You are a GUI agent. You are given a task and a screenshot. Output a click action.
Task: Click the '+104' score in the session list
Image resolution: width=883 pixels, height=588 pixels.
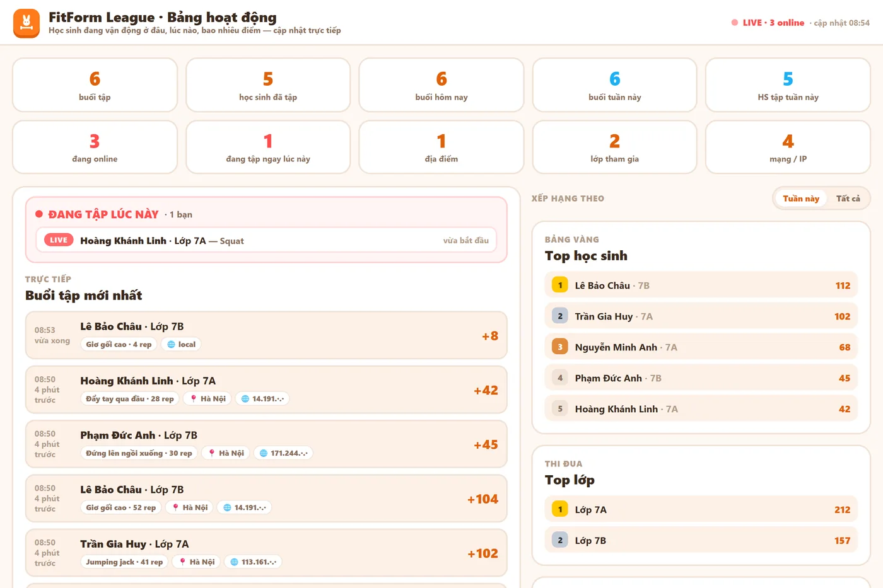coord(482,499)
